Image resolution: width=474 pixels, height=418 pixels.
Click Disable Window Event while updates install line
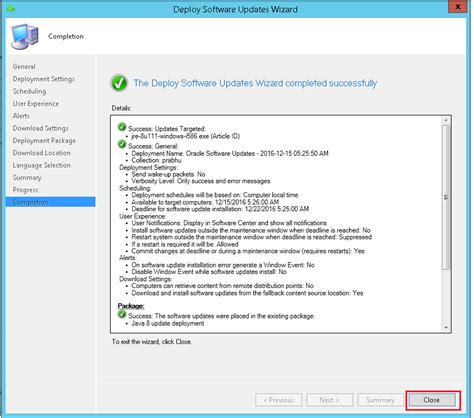(x=209, y=272)
